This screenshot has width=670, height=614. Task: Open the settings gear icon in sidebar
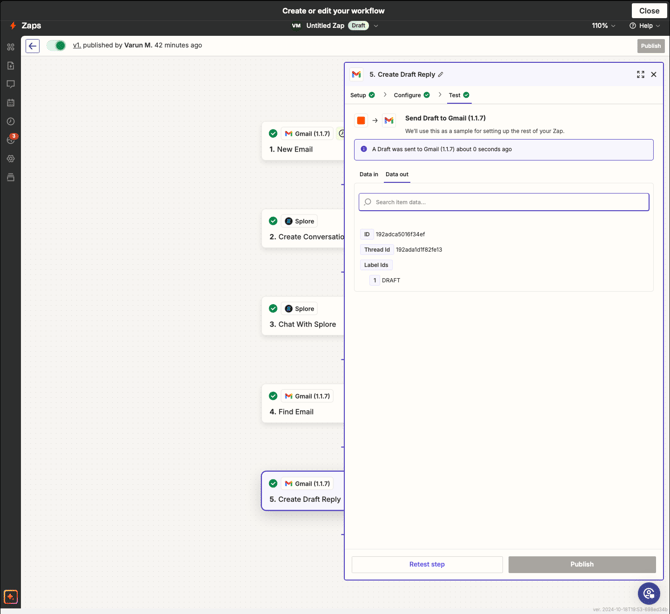11,159
